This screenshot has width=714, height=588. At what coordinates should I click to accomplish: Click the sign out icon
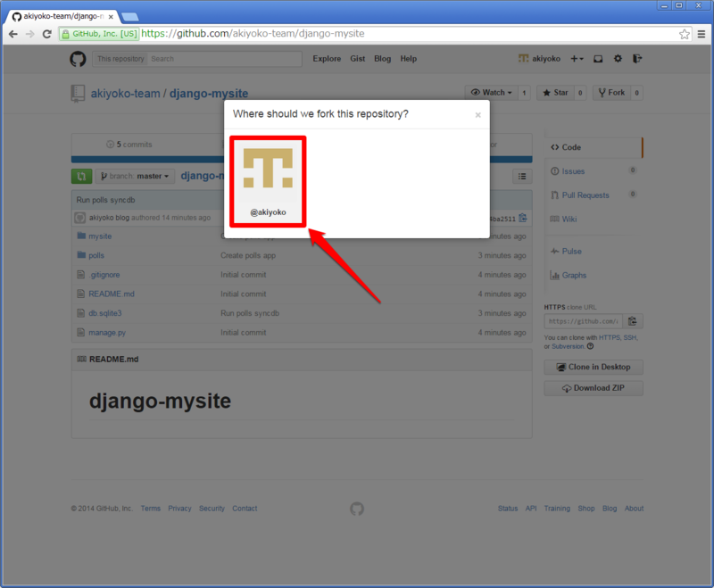(637, 59)
